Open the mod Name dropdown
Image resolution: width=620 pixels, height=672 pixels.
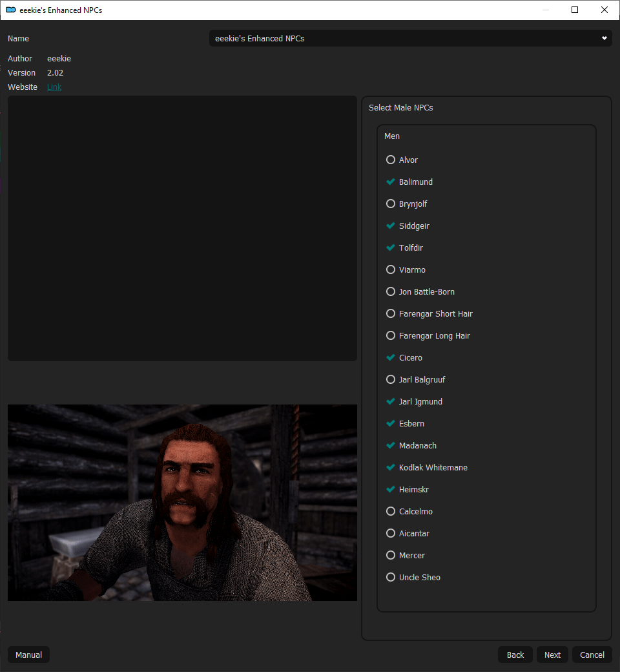click(411, 38)
